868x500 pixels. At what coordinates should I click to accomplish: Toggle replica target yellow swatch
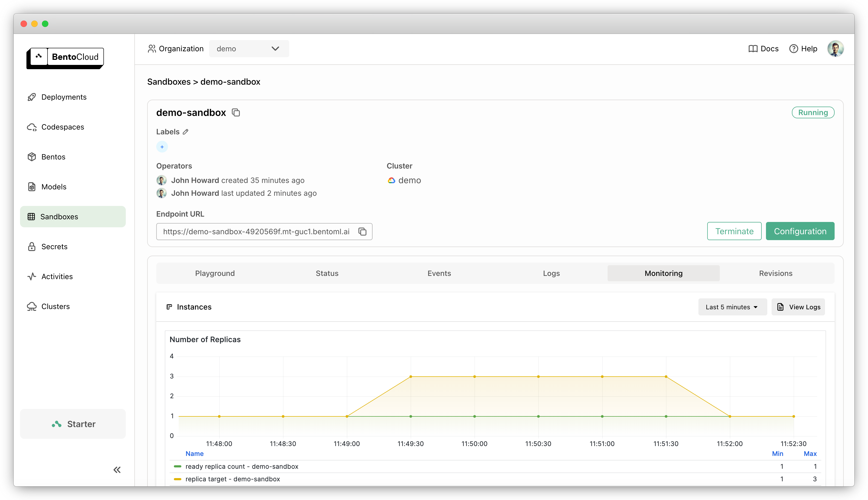(178, 479)
